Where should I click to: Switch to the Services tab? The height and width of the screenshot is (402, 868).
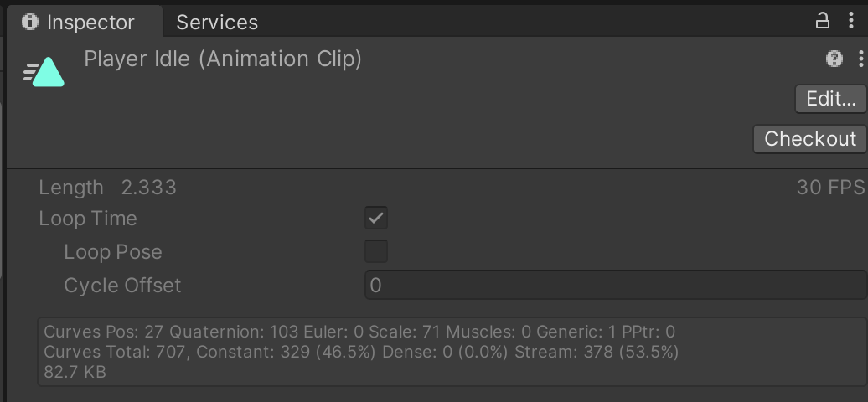pyautogui.click(x=217, y=23)
